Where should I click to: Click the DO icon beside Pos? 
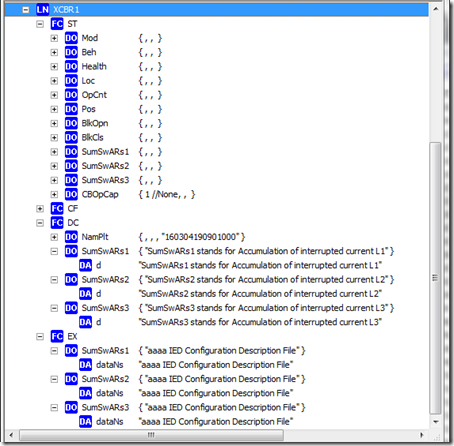(71, 109)
